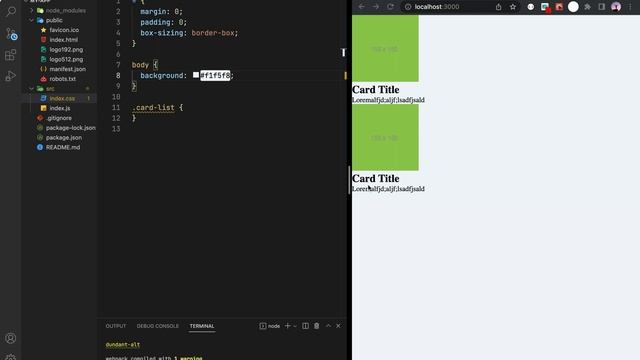Close the terminal panel
This screenshot has width=640, height=360.
click(338, 326)
